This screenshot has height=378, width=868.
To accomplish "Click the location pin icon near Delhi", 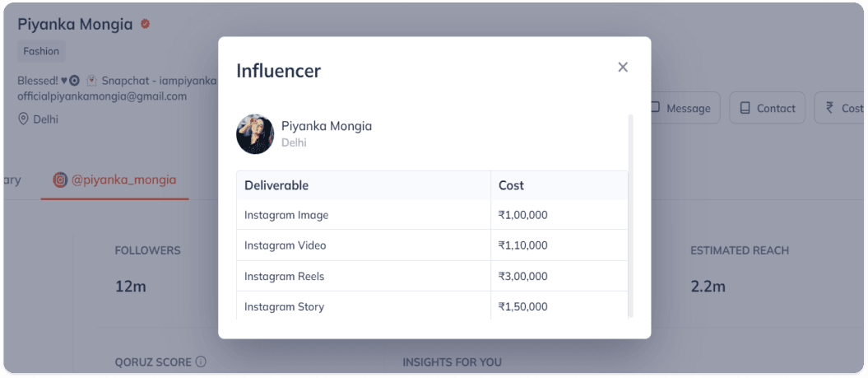I will [x=23, y=119].
